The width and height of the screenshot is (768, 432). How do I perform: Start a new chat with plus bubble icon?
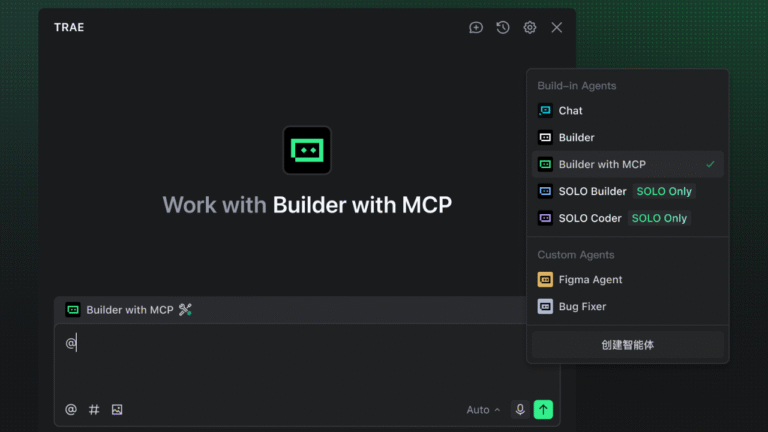coord(476,27)
